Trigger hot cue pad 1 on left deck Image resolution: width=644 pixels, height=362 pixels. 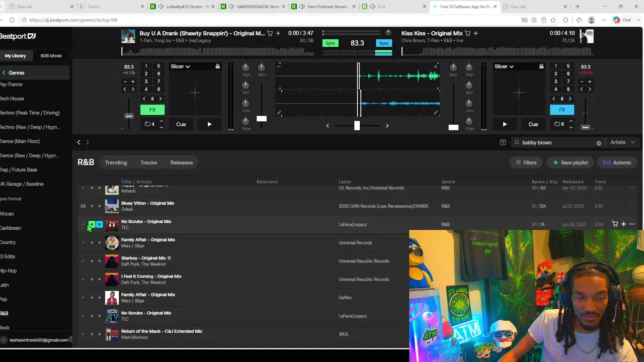click(146, 66)
